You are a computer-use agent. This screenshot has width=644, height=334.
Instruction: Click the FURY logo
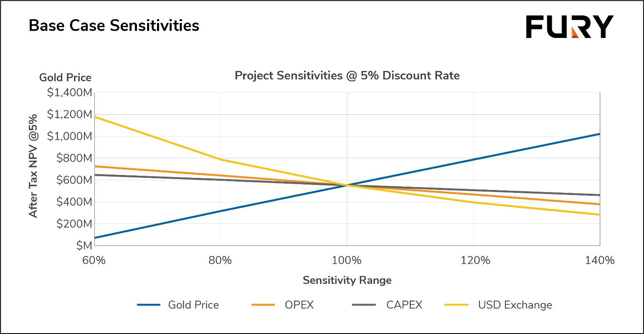[569, 27]
